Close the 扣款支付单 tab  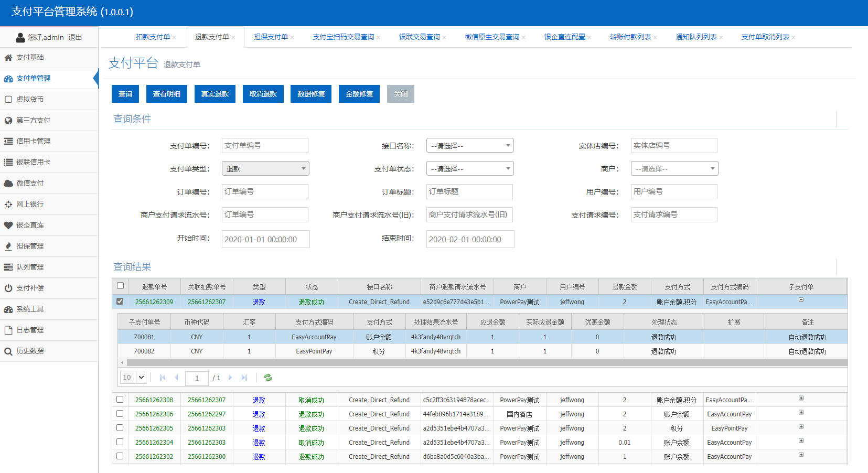click(x=175, y=37)
